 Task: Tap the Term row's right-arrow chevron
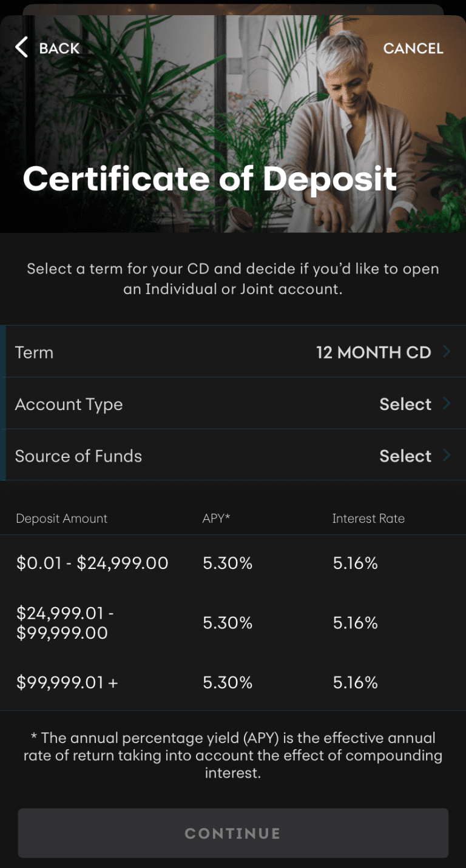[447, 352]
